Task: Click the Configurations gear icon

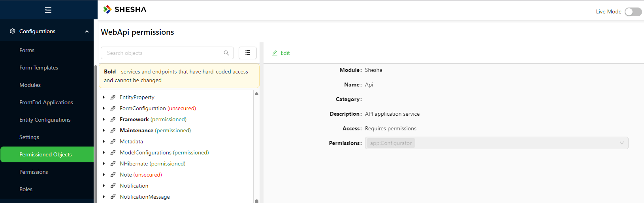Action: [13, 31]
